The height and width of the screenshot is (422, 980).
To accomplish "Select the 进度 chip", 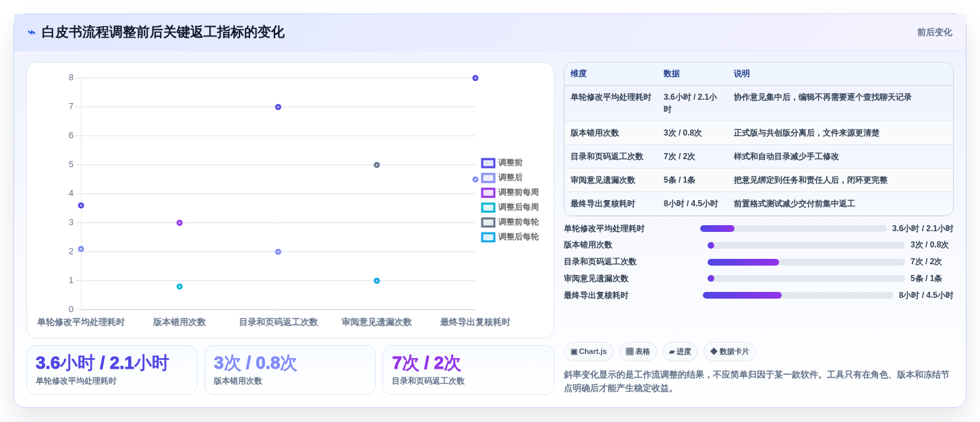I will 680,351.
